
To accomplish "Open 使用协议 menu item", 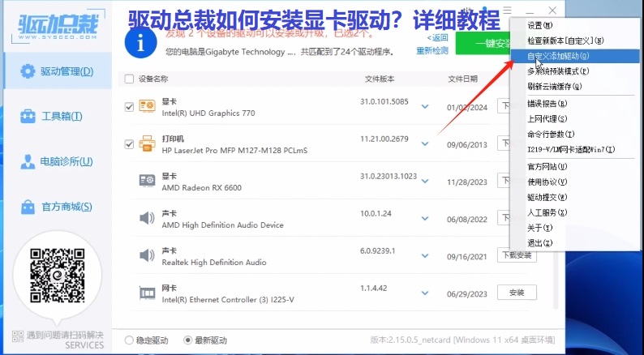I will point(574,182).
